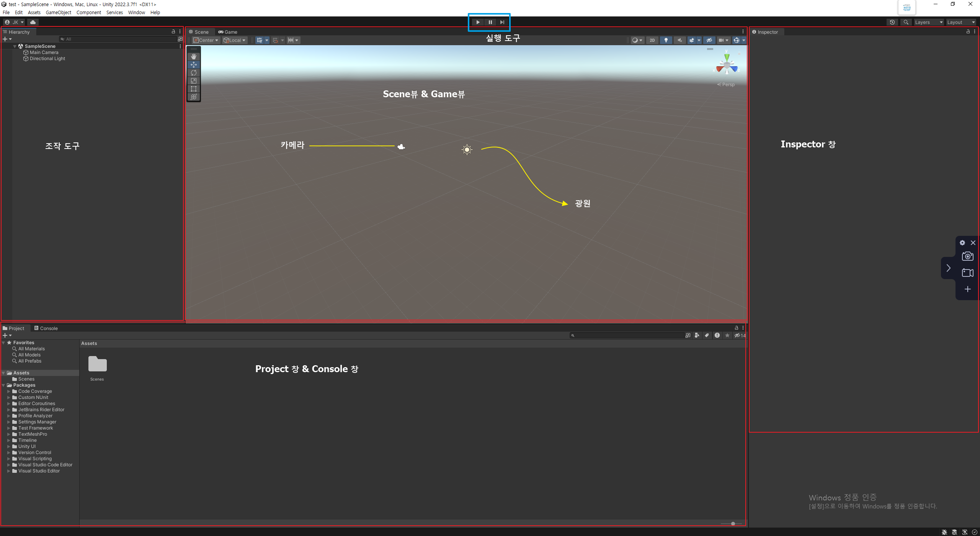Open the Layers dropdown
Image resolution: width=980 pixels, height=536 pixels.
[x=929, y=22]
